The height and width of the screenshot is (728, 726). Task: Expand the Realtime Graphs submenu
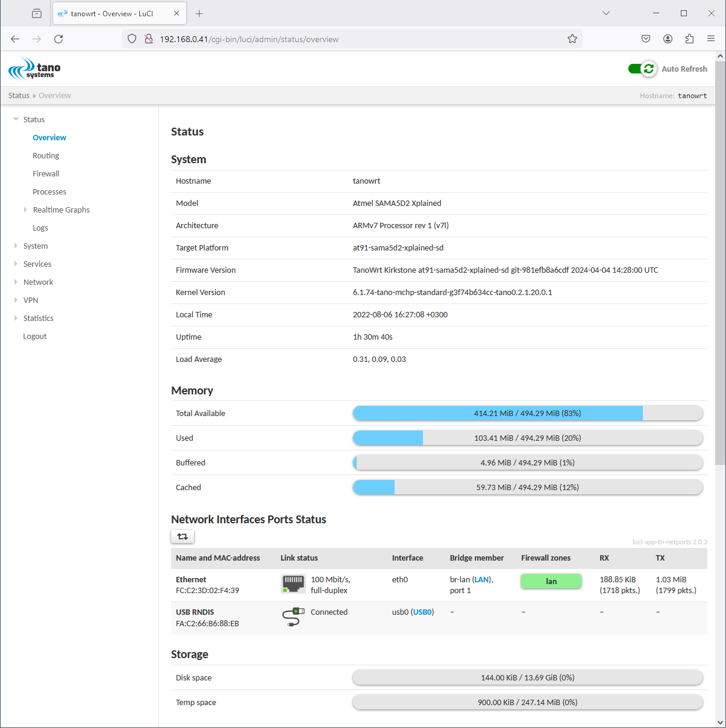[25, 210]
